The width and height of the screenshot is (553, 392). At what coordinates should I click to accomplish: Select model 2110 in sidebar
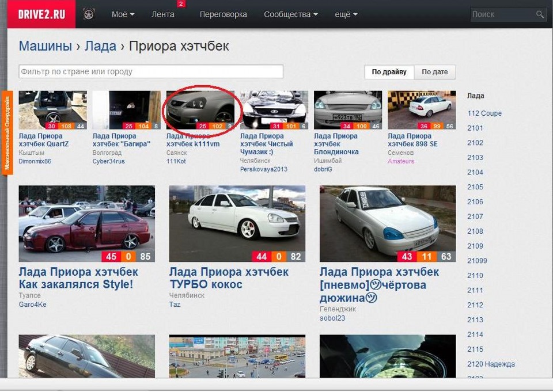coord(475,276)
